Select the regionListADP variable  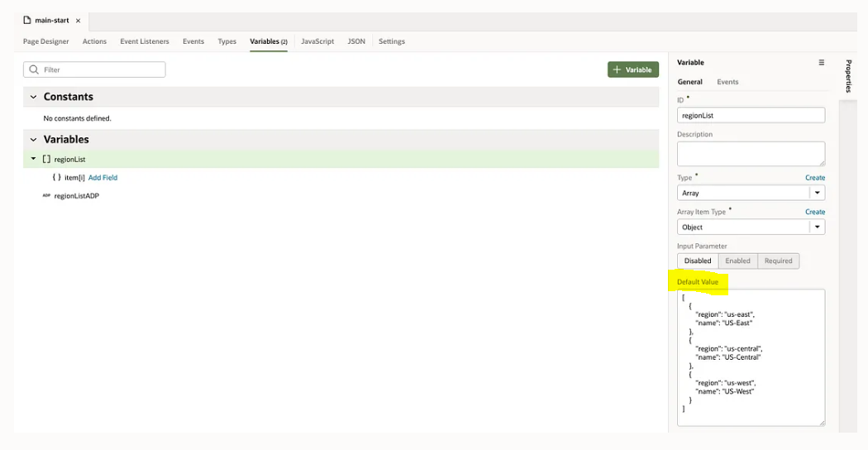click(76, 195)
